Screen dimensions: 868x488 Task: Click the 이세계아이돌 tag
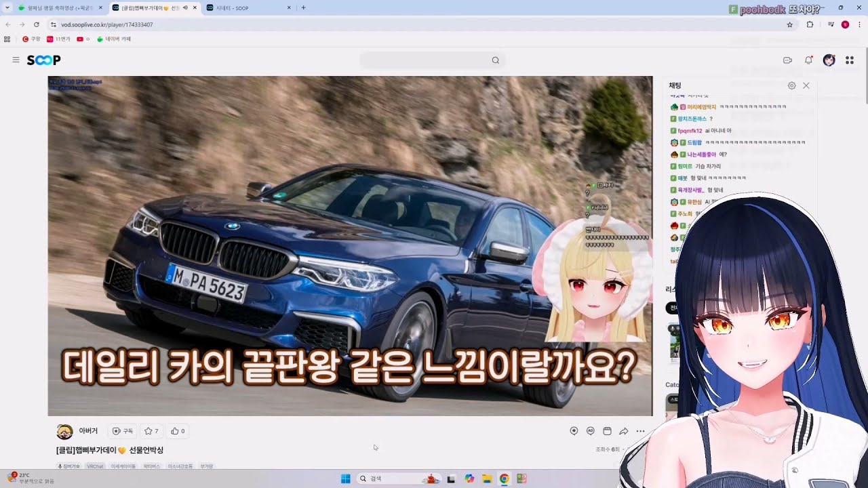point(123,466)
